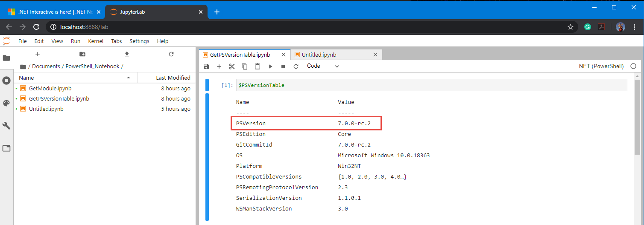Bookmark this page with star icon
Screen dimensions: 644x225
[x=571, y=27]
